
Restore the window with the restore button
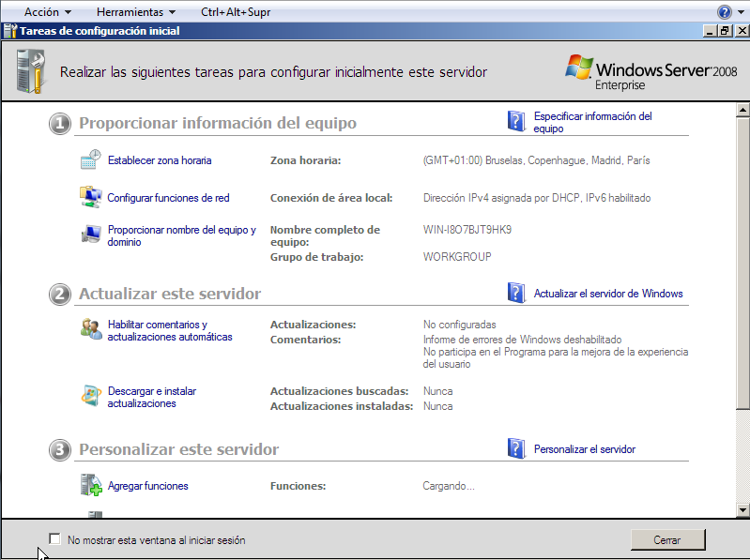(726, 31)
